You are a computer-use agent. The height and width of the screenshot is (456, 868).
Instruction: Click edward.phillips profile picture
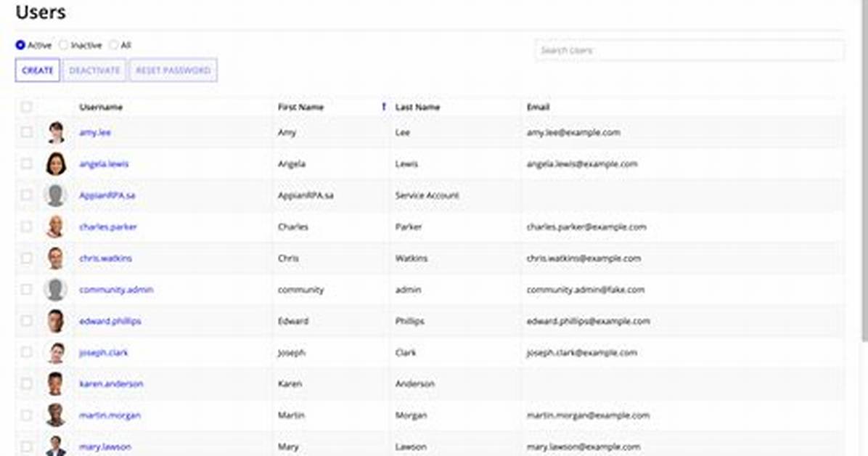tap(55, 322)
